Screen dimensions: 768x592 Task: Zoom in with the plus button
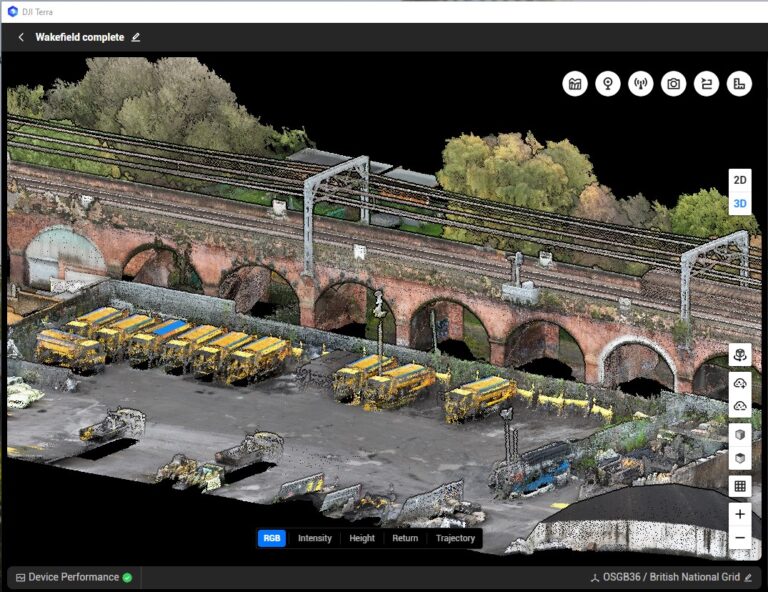740,514
